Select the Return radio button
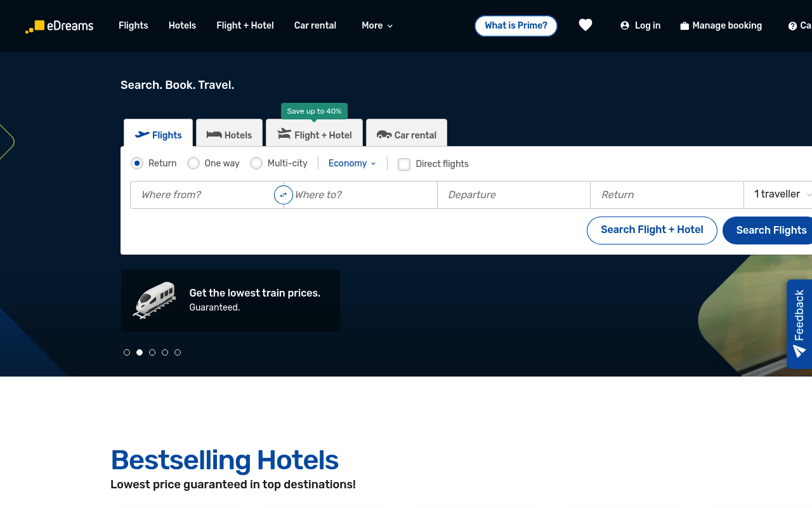Screen dimensions: 812x508 click(137, 163)
